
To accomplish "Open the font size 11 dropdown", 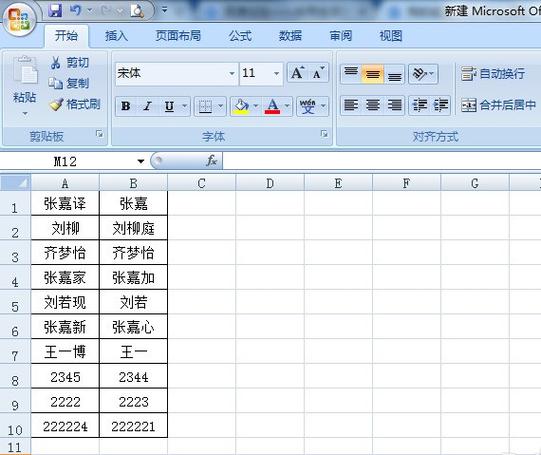I will pyautogui.click(x=276, y=73).
